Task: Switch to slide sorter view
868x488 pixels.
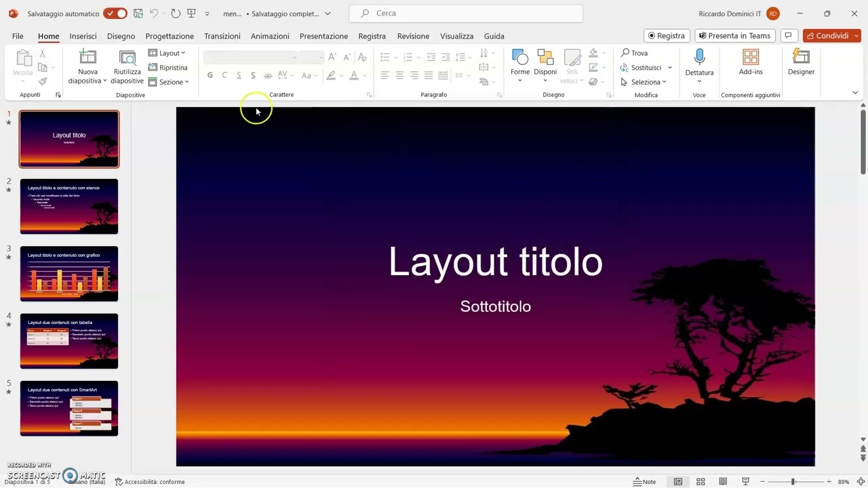Action: pos(701,482)
